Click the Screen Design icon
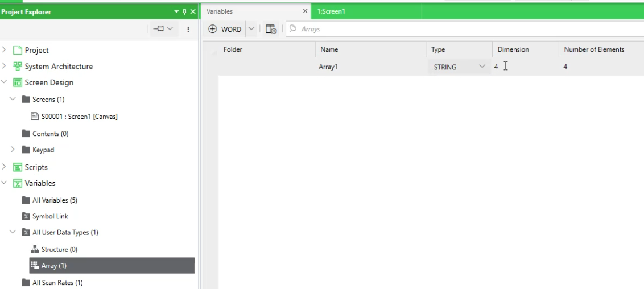Image resolution: width=644 pixels, height=289 pixels. [17, 82]
